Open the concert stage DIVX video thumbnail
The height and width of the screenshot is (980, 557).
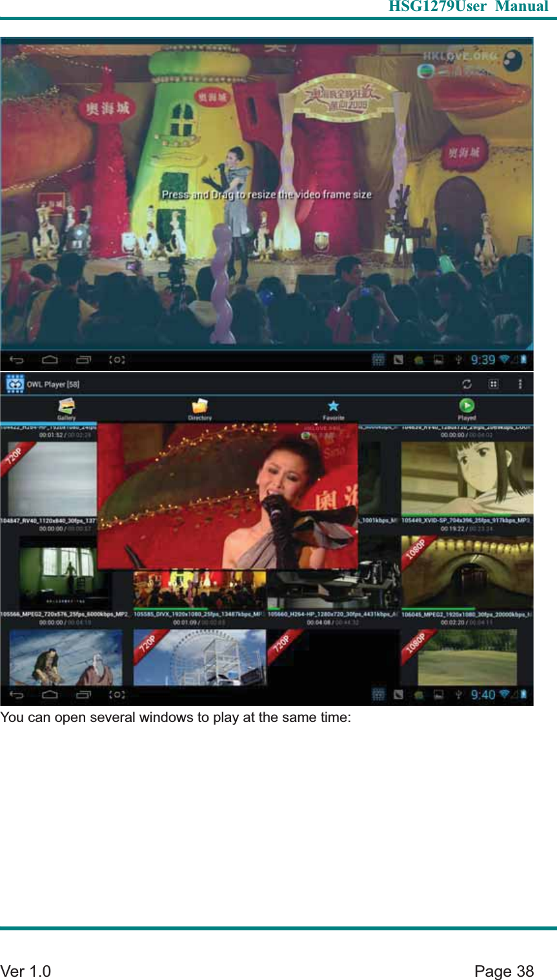click(x=199, y=589)
